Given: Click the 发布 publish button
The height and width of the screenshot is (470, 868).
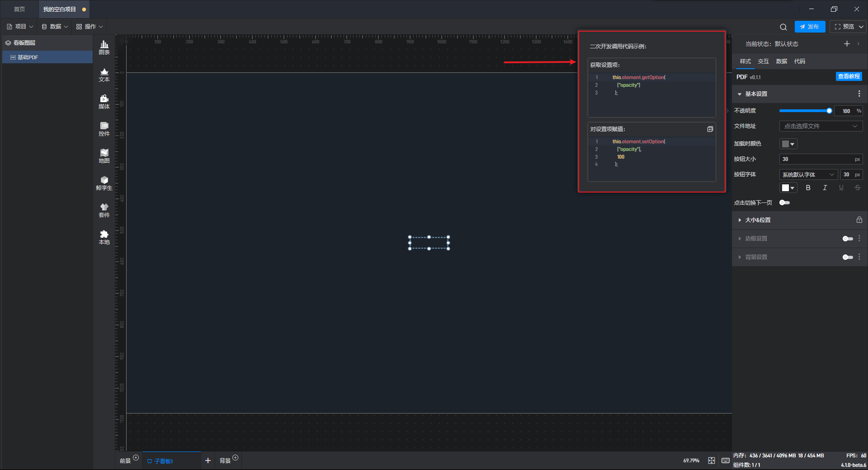Looking at the screenshot, I should 810,27.
